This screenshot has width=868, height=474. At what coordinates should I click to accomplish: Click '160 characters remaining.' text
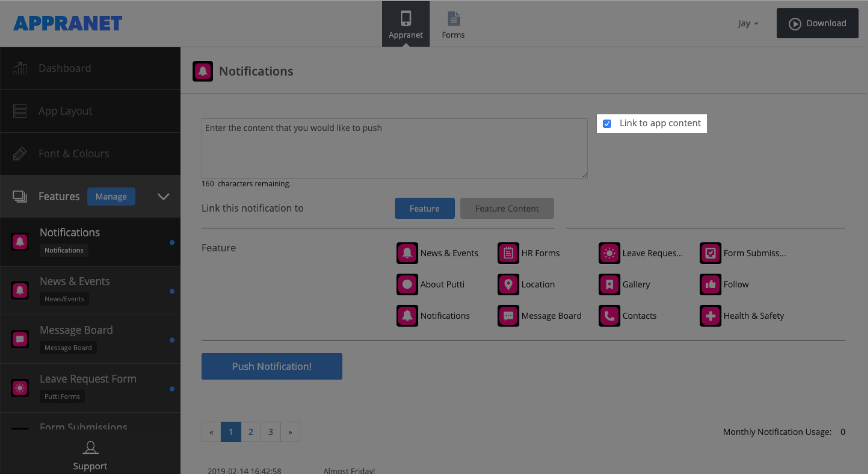pyautogui.click(x=246, y=184)
